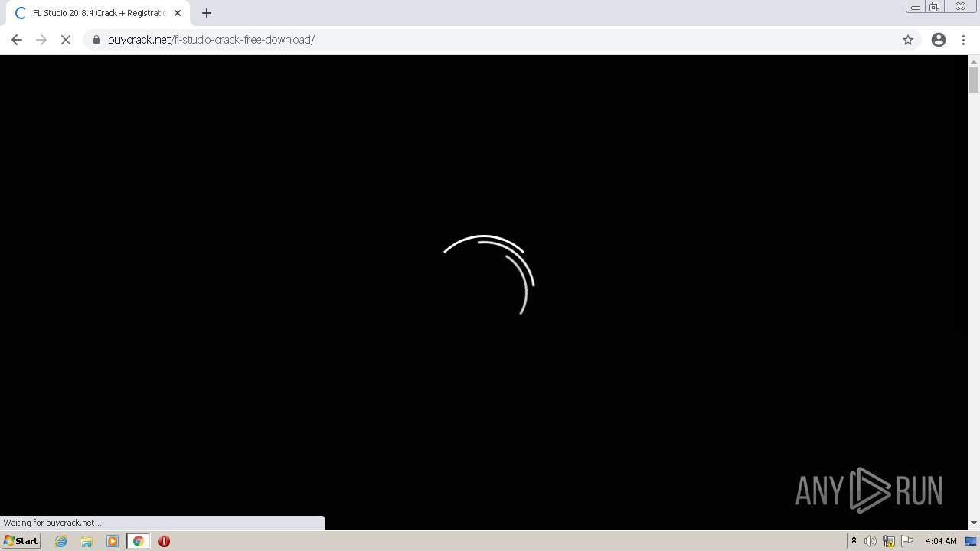Click the page scrollbar down arrow
Viewport: 980px width, 551px height.
tap(974, 523)
